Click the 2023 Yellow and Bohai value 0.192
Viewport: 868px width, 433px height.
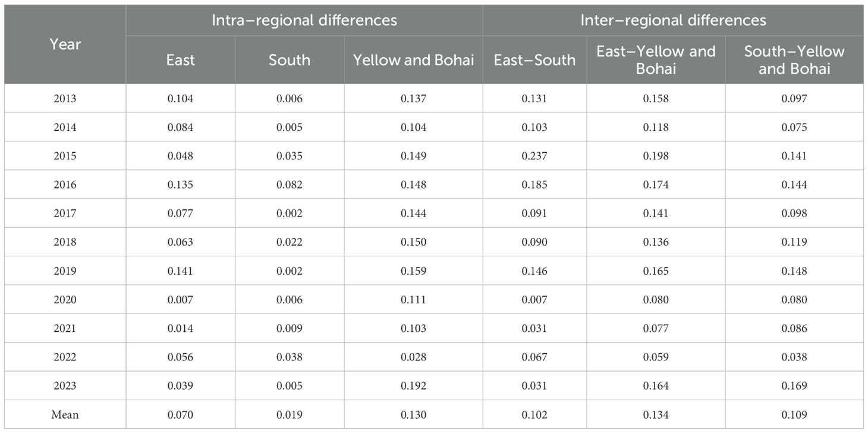pos(413,386)
